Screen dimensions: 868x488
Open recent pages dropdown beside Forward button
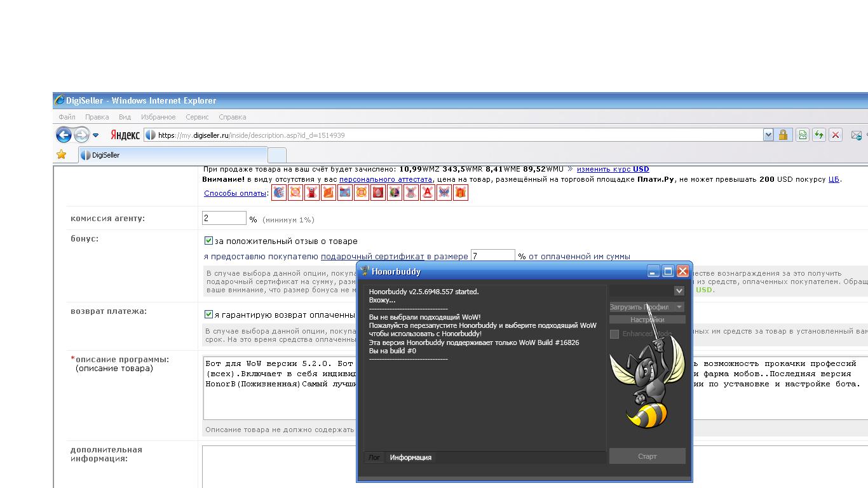click(x=96, y=135)
